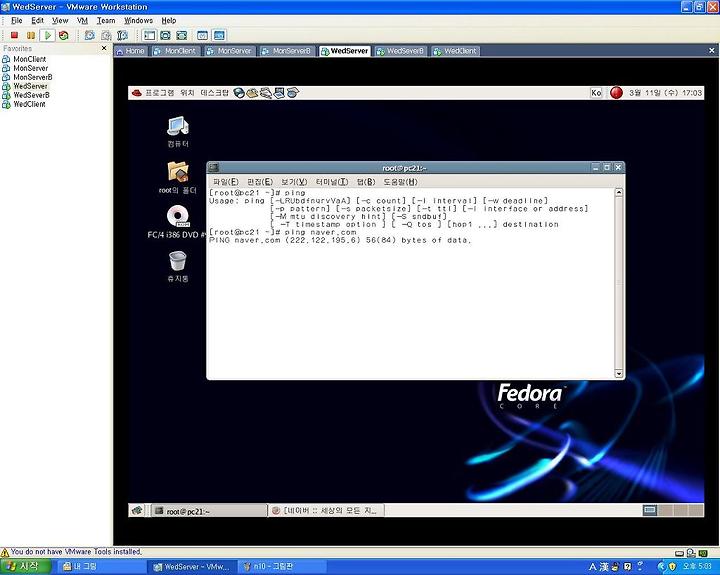This screenshot has width=720, height=575.
Task: Open the 데스크탑 menu in the Fedora panel
Action: pos(214,93)
